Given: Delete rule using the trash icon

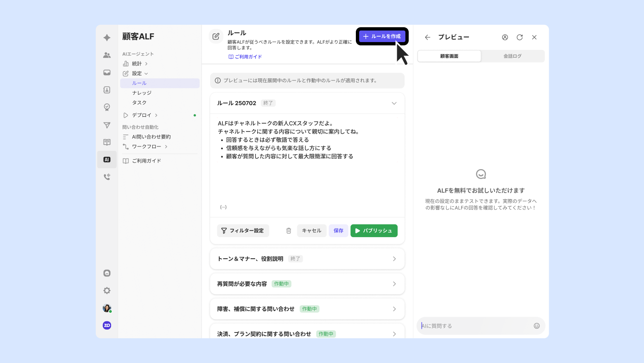Looking at the screenshot, I should 289,231.
